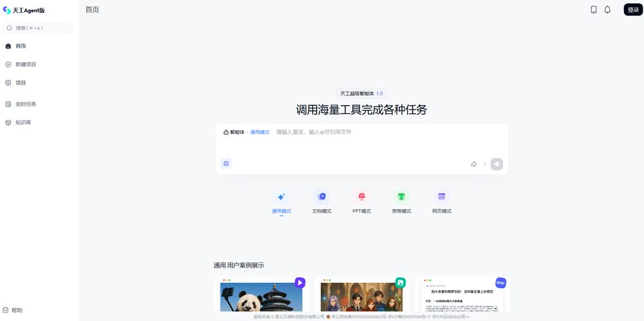Click the 首页 page title in header
Screen dimensions: 644x321
tap(92, 10)
